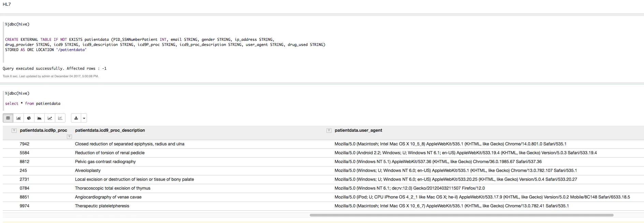Screen dimensions: 644x223
Task: Show results as area chart
Action: click(39, 118)
